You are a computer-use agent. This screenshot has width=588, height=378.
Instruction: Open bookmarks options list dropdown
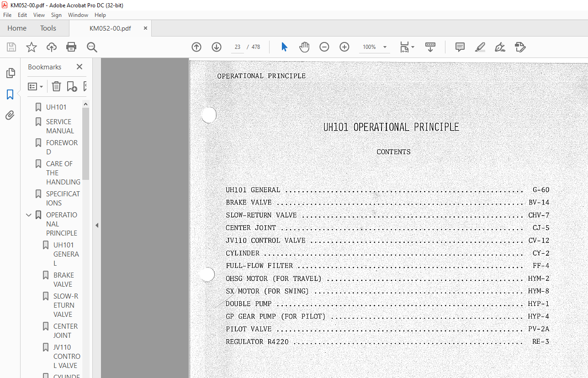pos(36,86)
